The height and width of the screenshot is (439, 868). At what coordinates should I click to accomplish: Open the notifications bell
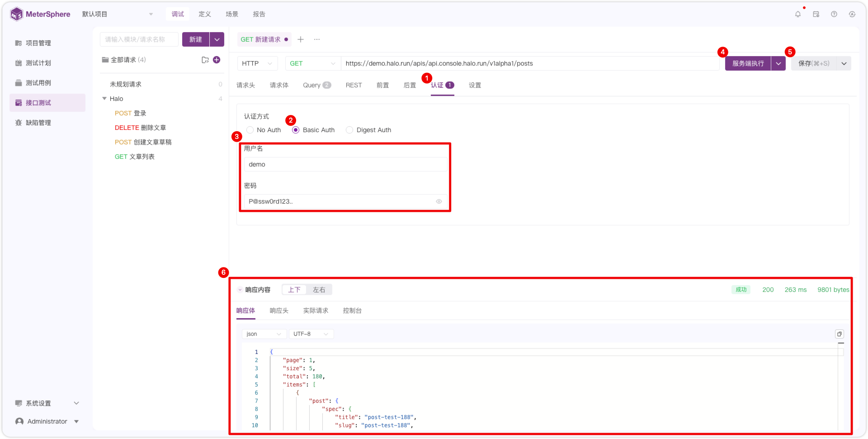click(798, 14)
